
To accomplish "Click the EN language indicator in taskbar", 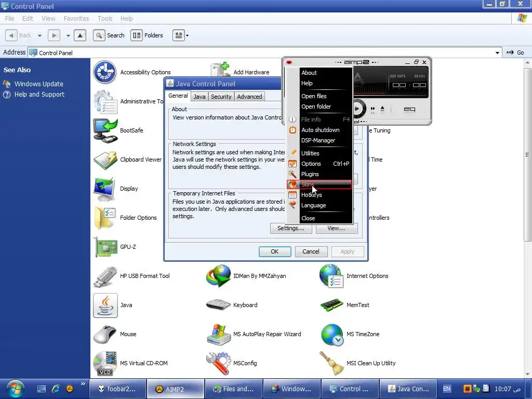I will [447, 389].
